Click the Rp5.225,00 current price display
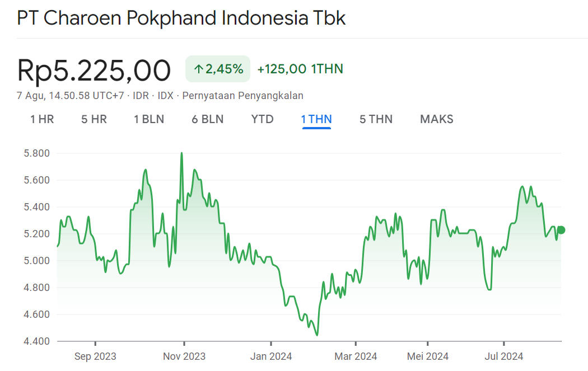Screen dimensions: 588x371 [x=94, y=68]
